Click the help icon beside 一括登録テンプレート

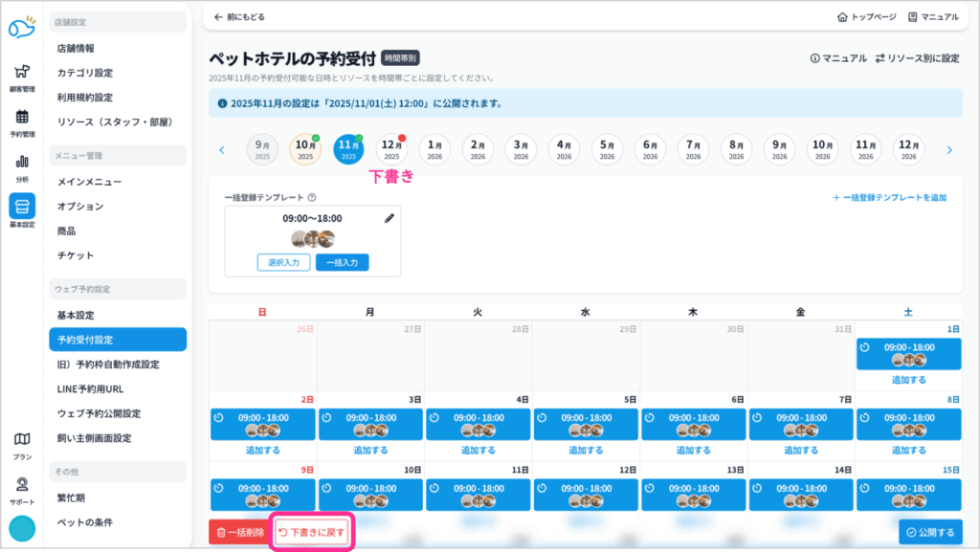312,198
